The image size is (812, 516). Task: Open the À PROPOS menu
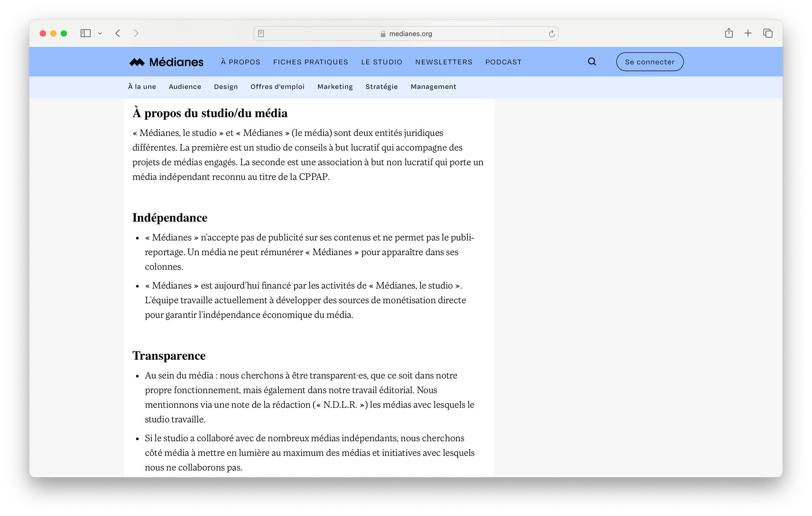(x=240, y=62)
